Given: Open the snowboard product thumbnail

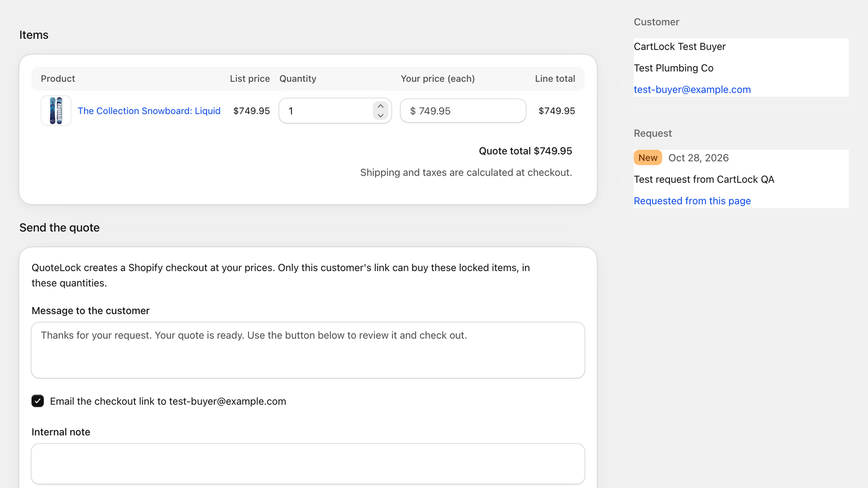Looking at the screenshot, I should pos(56,111).
